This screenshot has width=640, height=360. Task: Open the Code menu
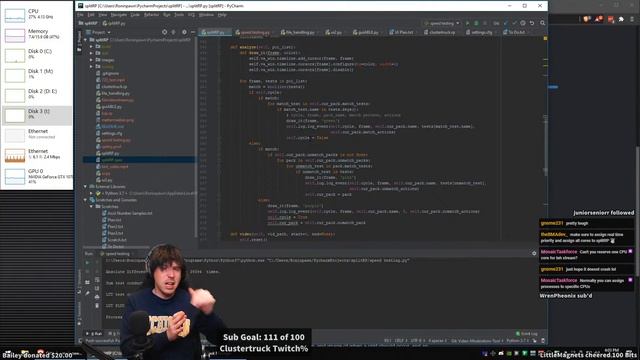click(x=135, y=15)
